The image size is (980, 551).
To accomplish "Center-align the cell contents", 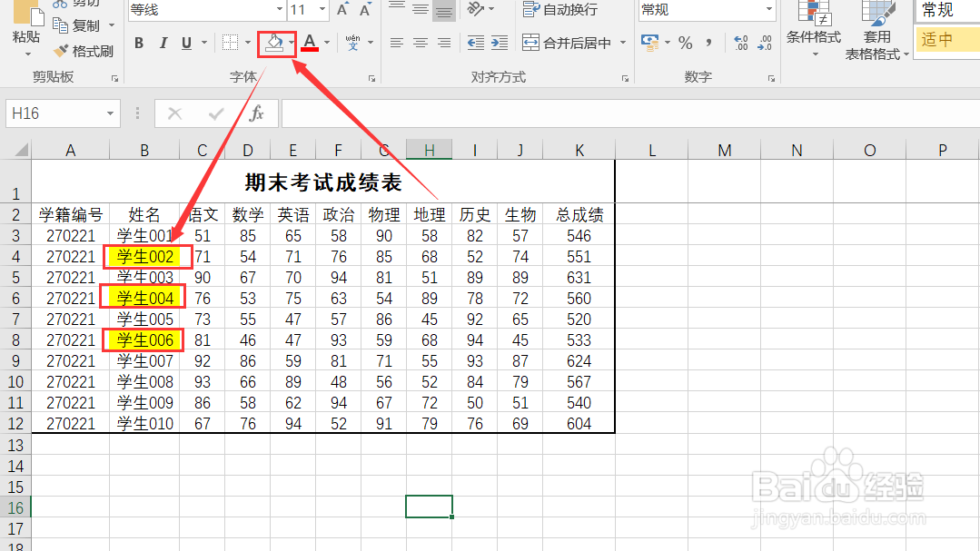I will (x=419, y=43).
